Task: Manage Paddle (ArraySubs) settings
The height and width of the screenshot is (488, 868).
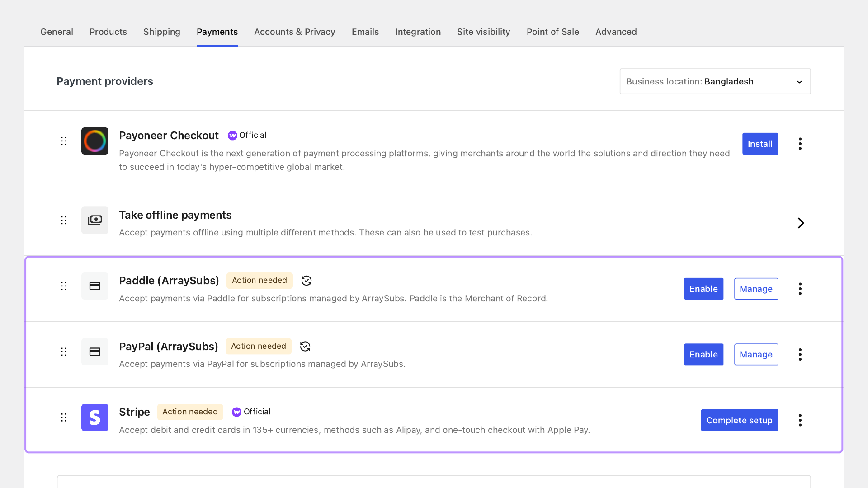Action: tap(756, 289)
